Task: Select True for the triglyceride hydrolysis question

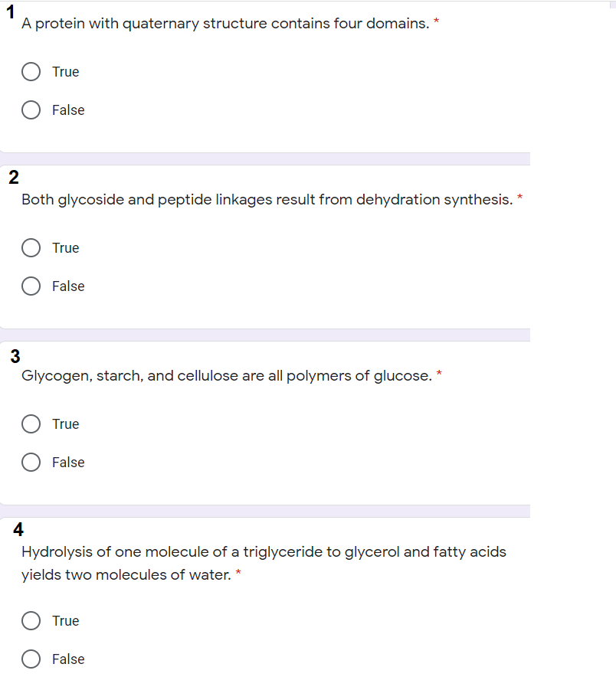Action: click(31, 620)
